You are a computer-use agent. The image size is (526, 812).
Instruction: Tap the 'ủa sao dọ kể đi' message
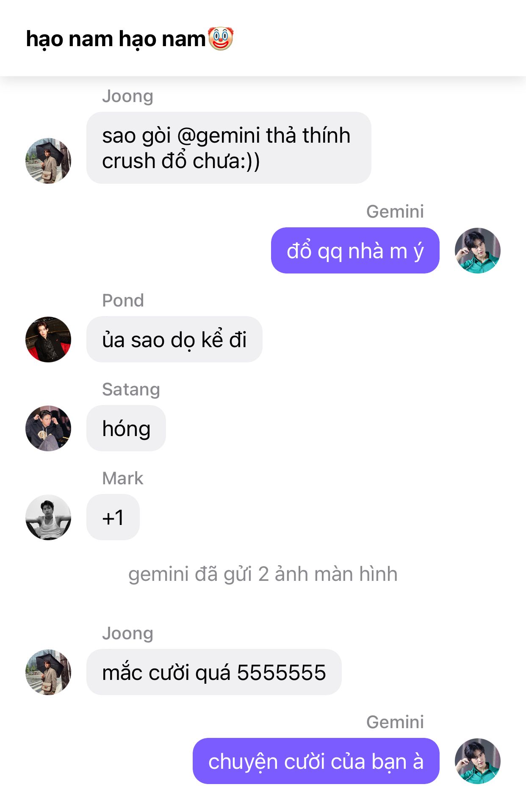tap(174, 340)
